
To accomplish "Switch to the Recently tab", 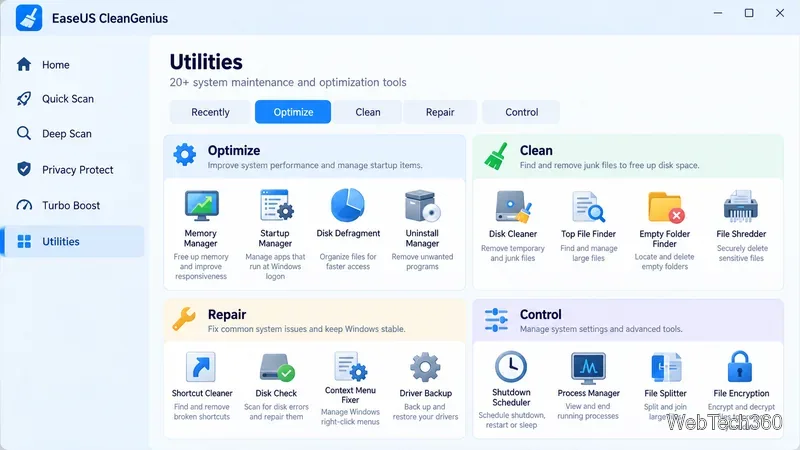I will (x=210, y=112).
